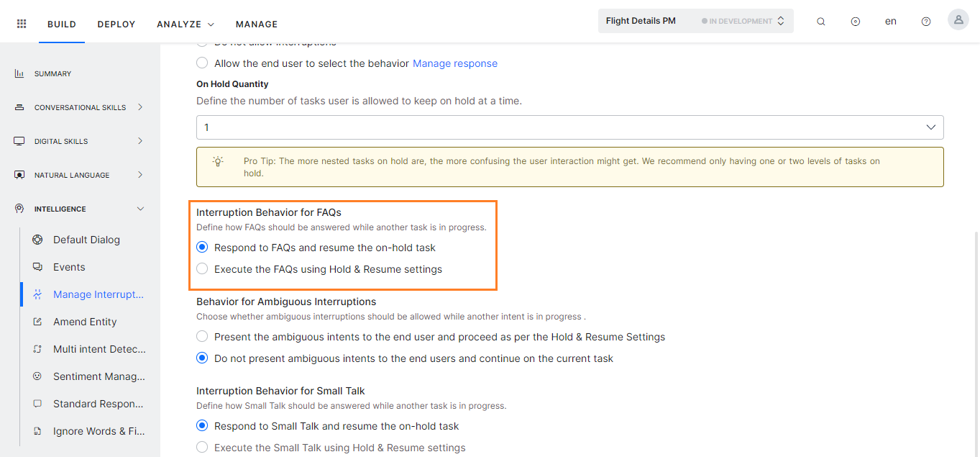Click the Amend Entity edit icon
This screenshot has width=980, height=457.
click(37, 322)
